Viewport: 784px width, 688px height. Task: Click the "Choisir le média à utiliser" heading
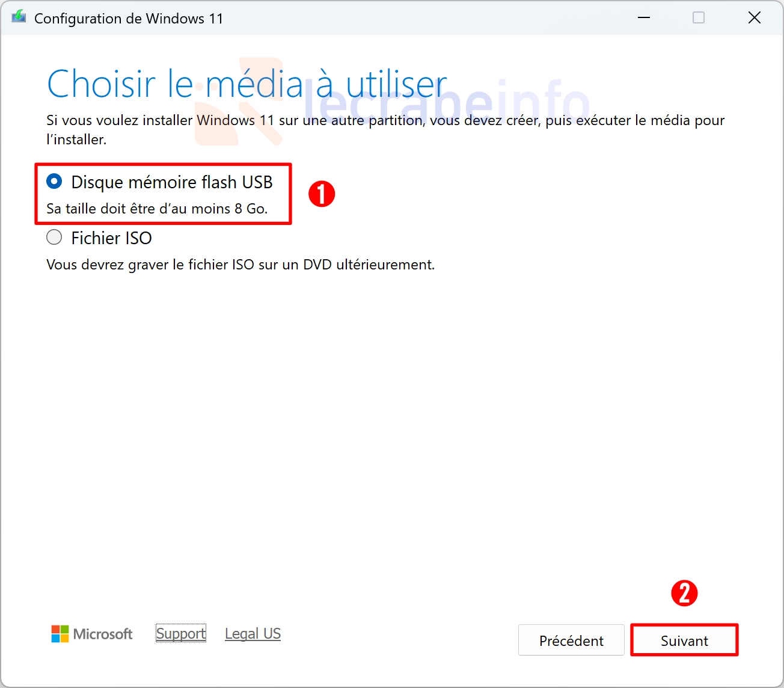tap(247, 84)
